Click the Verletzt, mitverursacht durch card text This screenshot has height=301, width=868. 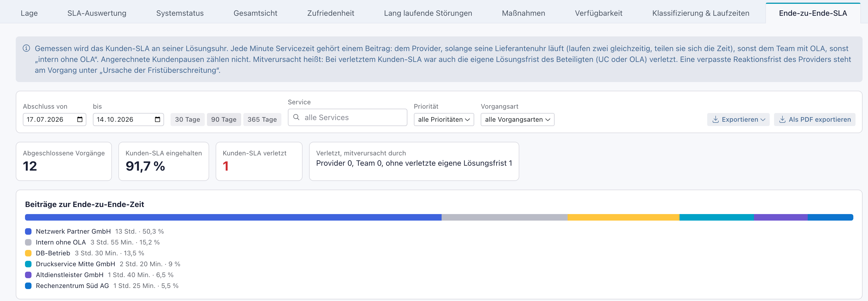tap(414, 163)
